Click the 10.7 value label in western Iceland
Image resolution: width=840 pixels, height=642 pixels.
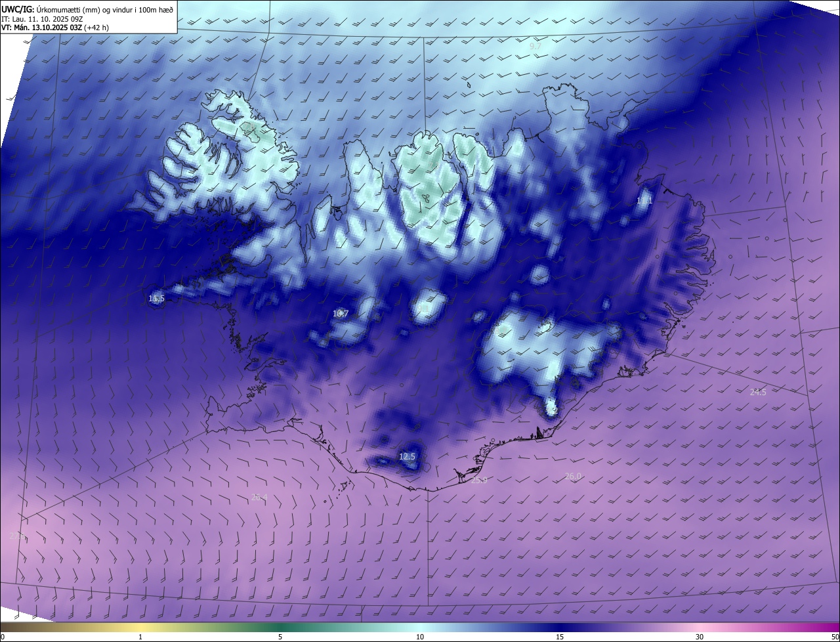click(x=340, y=314)
